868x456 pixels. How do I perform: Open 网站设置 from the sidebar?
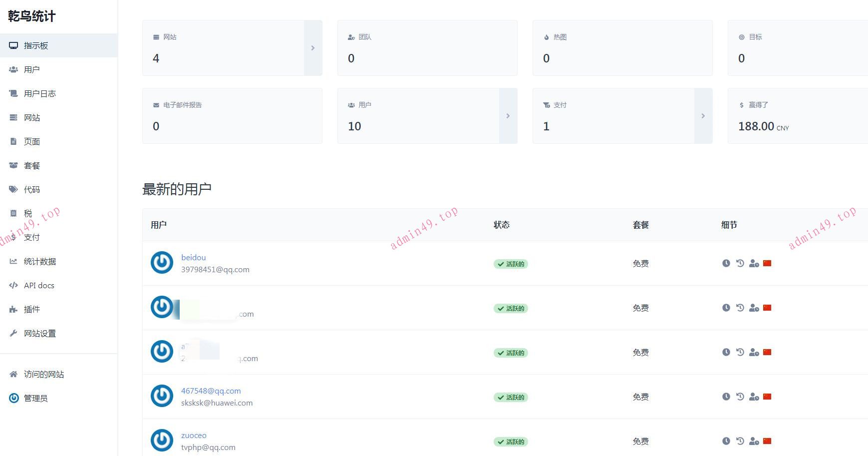(39, 333)
